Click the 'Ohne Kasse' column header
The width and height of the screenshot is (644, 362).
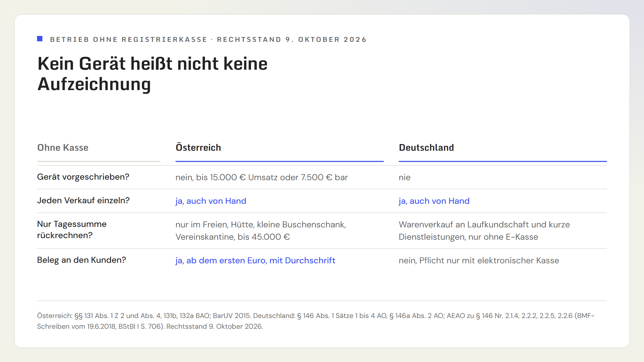pyautogui.click(x=63, y=147)
